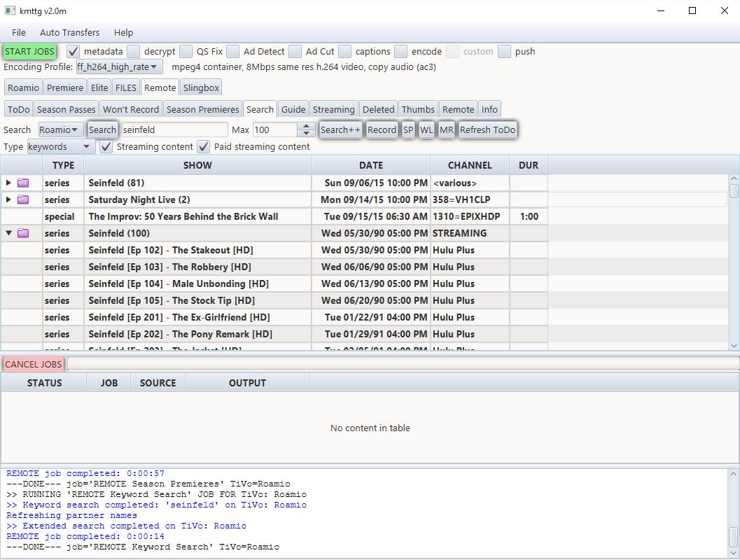Sort by the SHOW column header
This screenshot has width=740, height=560.
click(x=197, y=165)
